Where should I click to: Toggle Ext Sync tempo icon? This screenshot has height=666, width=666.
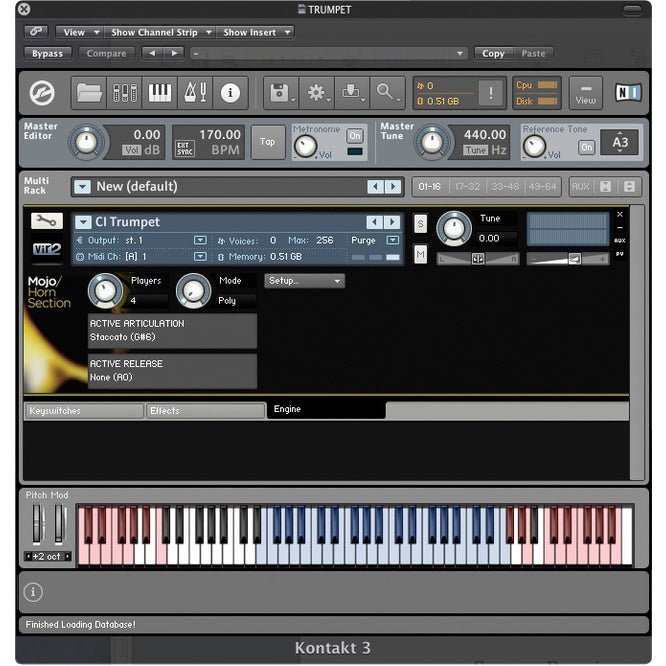point(185,149)
